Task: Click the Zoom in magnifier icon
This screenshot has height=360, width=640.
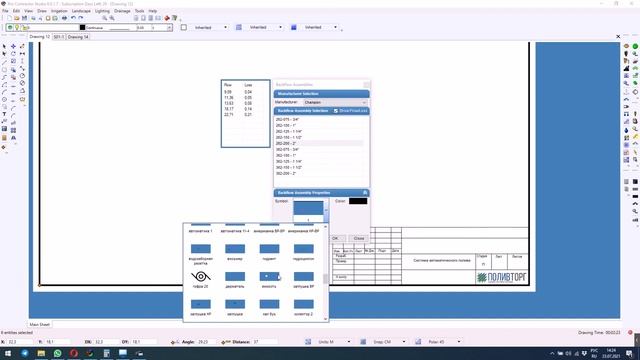Action: pos(104,18)
